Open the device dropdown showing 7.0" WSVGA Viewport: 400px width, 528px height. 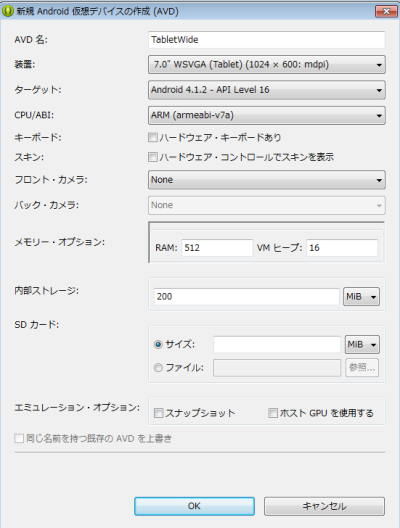click(267, 65)
